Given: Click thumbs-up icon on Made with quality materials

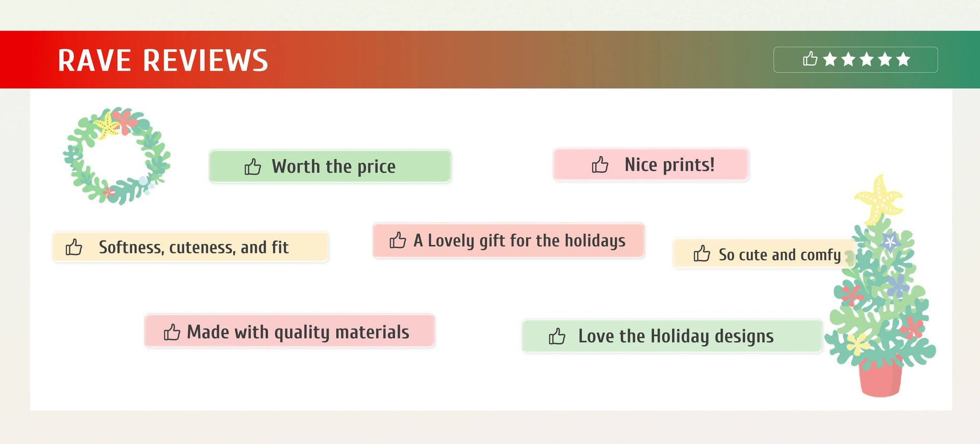Looking at the screenshot, I should click(x=172, y=332).
